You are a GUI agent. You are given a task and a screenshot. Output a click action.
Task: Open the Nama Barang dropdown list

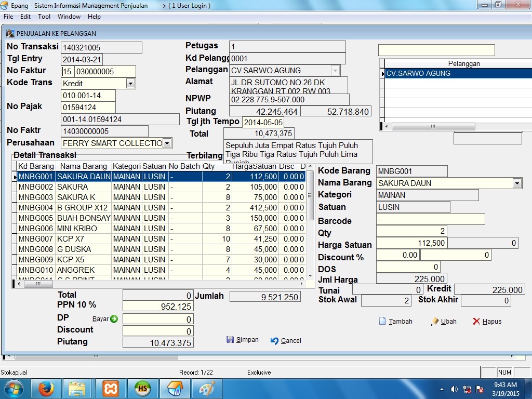516,183
